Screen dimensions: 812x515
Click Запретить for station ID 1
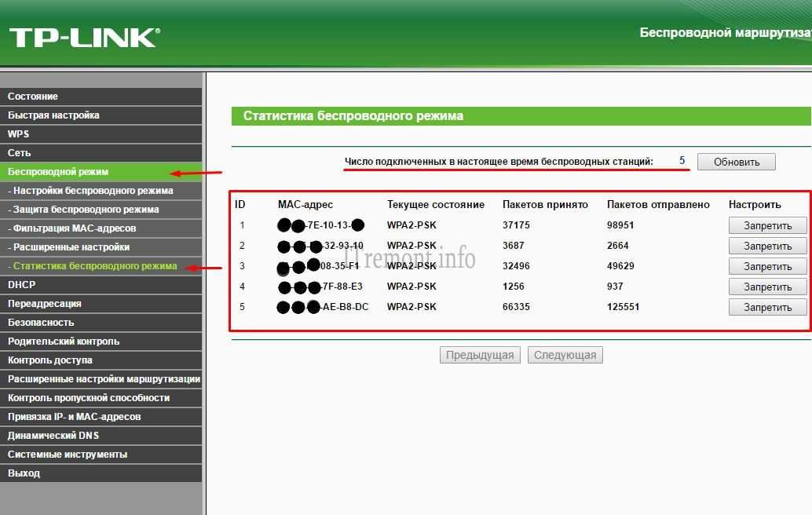pos(767,226)
